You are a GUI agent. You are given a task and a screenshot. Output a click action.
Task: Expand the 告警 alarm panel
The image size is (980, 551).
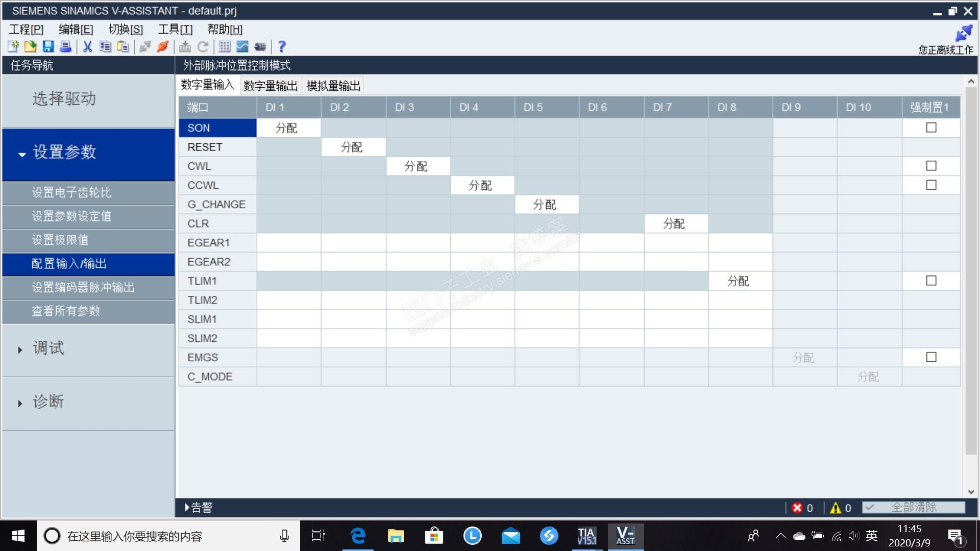[199, 508]
